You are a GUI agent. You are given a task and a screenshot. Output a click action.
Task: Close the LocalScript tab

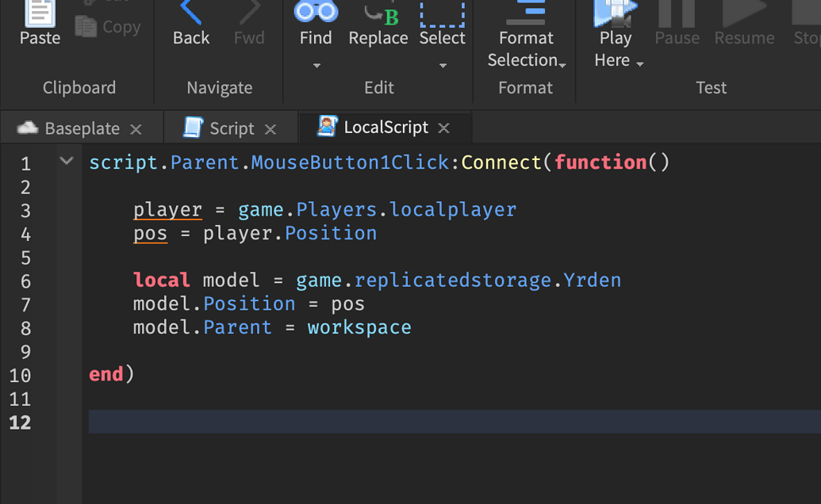(x=443, y=127)
